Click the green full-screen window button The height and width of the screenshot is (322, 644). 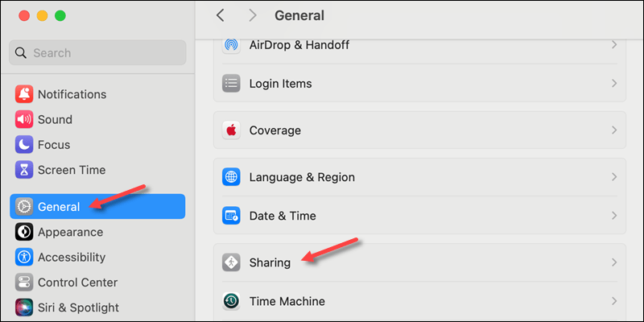(x=60, y=16)
